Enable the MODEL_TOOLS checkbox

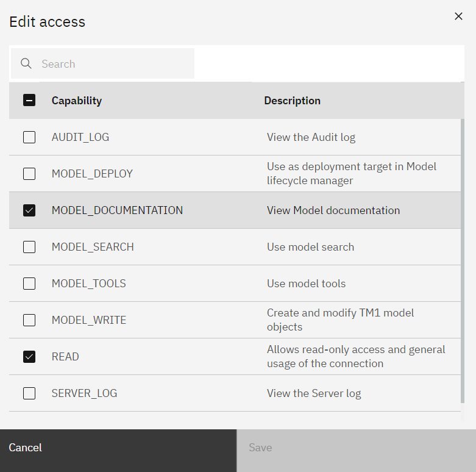click(x=29, y=284)
